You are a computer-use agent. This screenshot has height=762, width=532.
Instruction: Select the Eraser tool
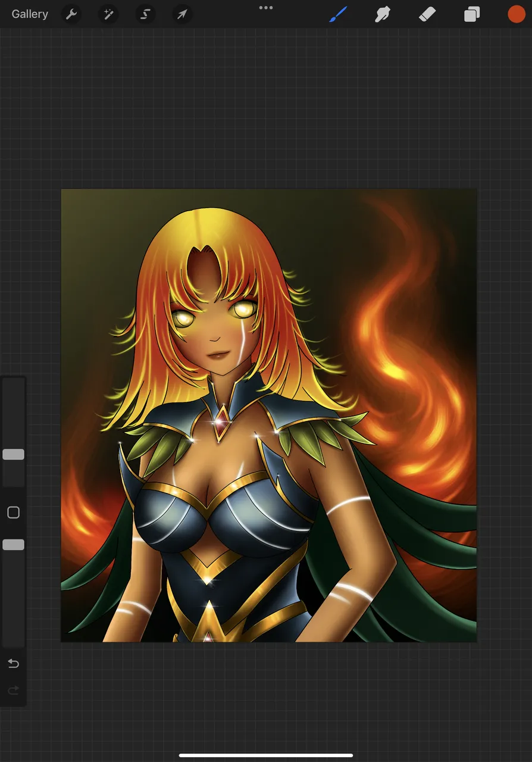[427, 14]
